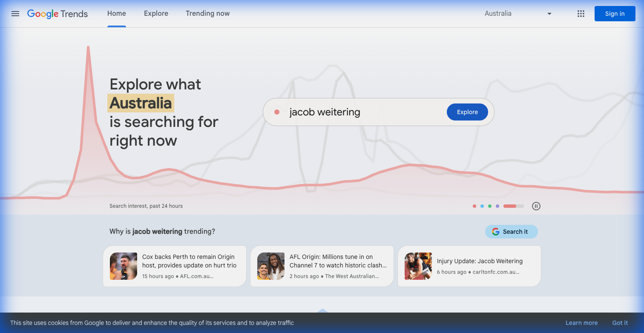Click the active carousel progress bar
The height and width of the screenshot is (333, 644).
tap(513, 206)
